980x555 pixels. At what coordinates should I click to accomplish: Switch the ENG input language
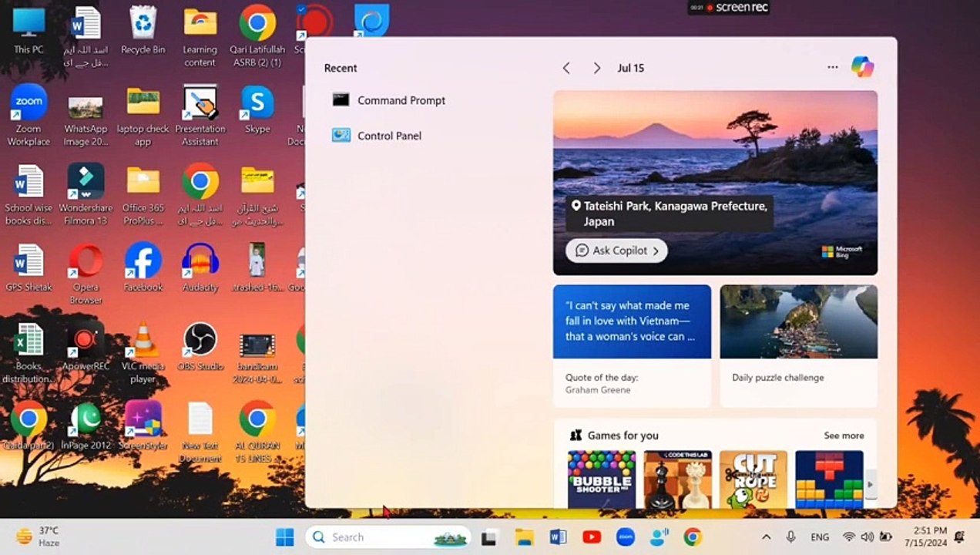pyautogui.click(x=820, y=537)
